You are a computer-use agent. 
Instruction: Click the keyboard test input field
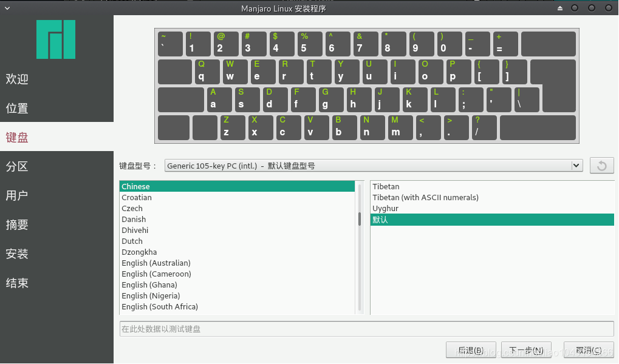click(x=367, y=329)
